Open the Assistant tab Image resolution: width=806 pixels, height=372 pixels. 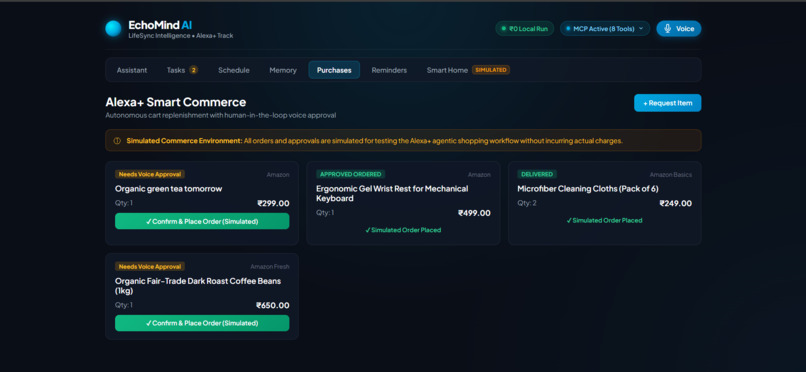132,70
